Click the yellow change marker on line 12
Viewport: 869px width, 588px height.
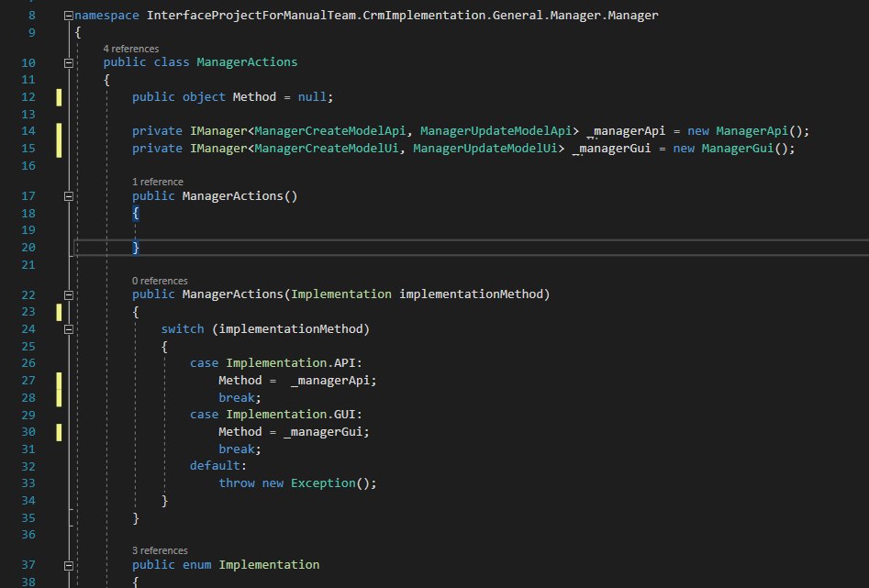59,97
